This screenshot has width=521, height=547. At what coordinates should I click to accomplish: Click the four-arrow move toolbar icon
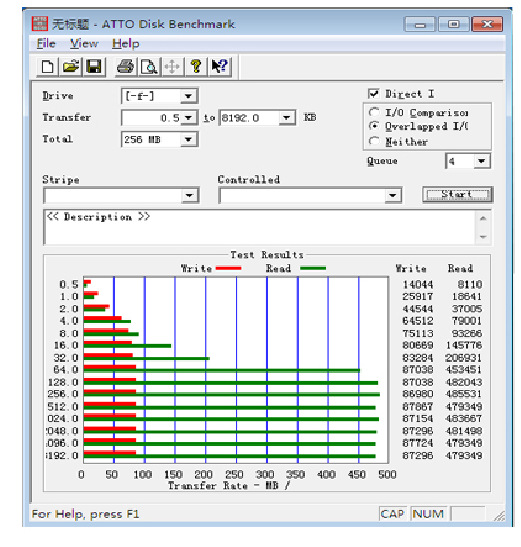(172, 66)
